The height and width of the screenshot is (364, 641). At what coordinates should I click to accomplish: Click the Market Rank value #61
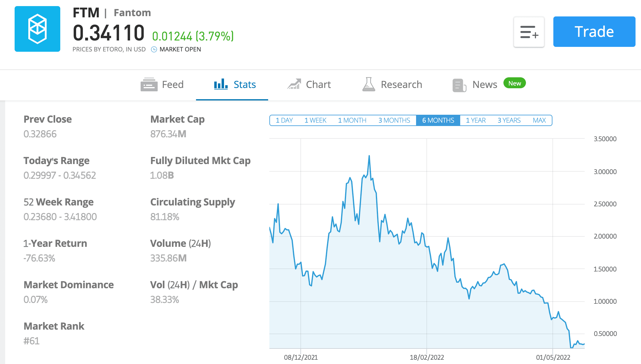tap(32, 341)
